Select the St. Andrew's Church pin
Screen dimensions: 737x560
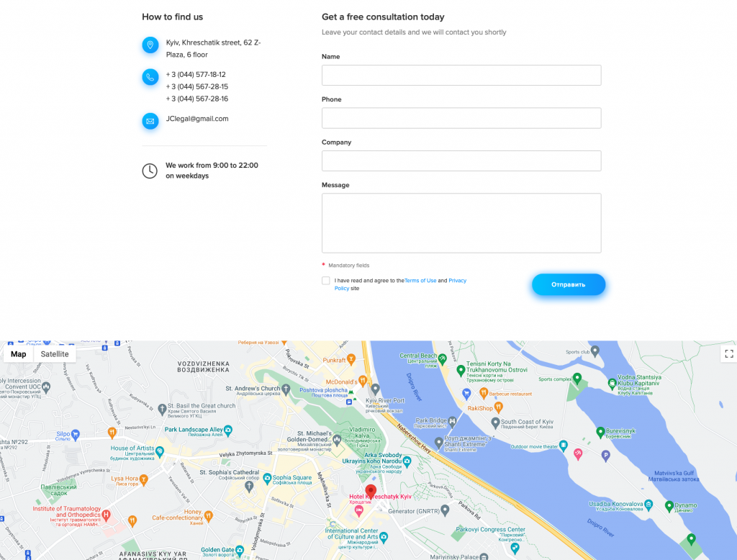click(x=286, y=389)
